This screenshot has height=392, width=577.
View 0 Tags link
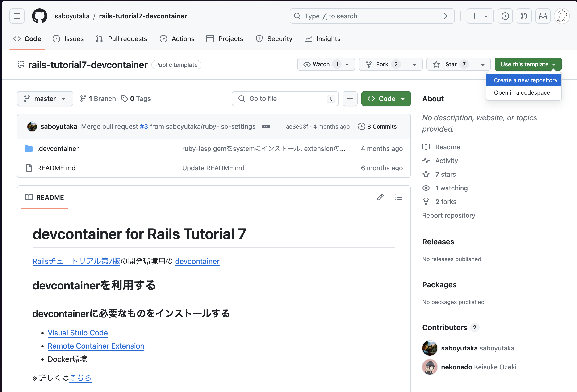tap(136, 99)
